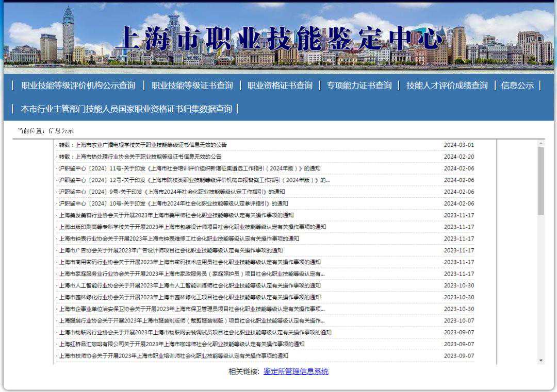Go to 职业技能等级证书查询 page
Image resolution: width=557 pixels, height=392 pixels.
pos(192,86)
